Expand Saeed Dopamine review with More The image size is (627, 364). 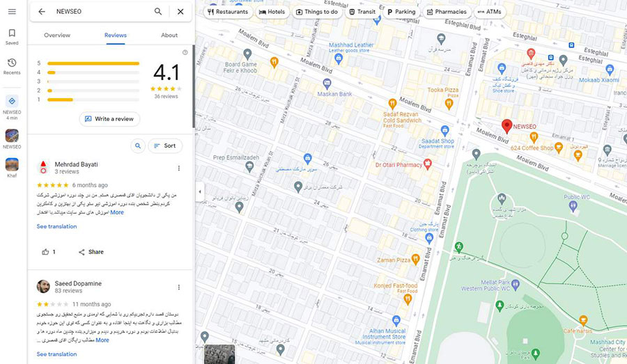102,340
